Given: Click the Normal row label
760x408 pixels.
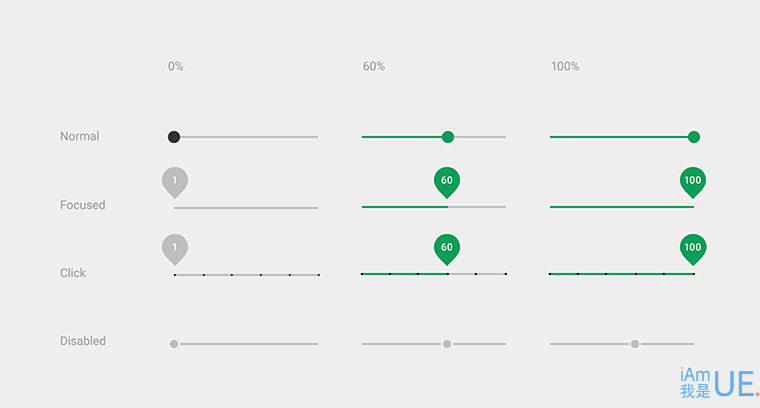Looking at the screenshot, I should pyautogui.click(x=79, y=136).
